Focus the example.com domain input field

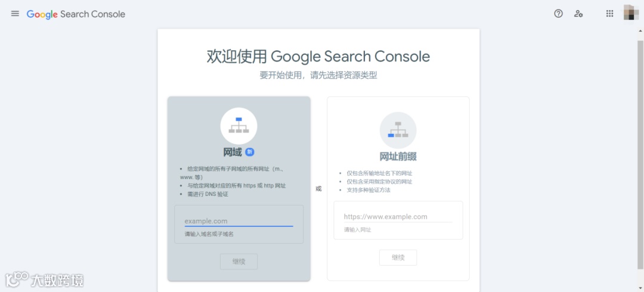[x=239, y=222]
